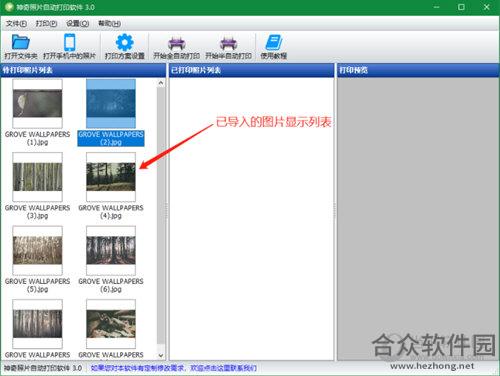
Task: Open the 使用教程 book icon
Action: click(274, 42)
